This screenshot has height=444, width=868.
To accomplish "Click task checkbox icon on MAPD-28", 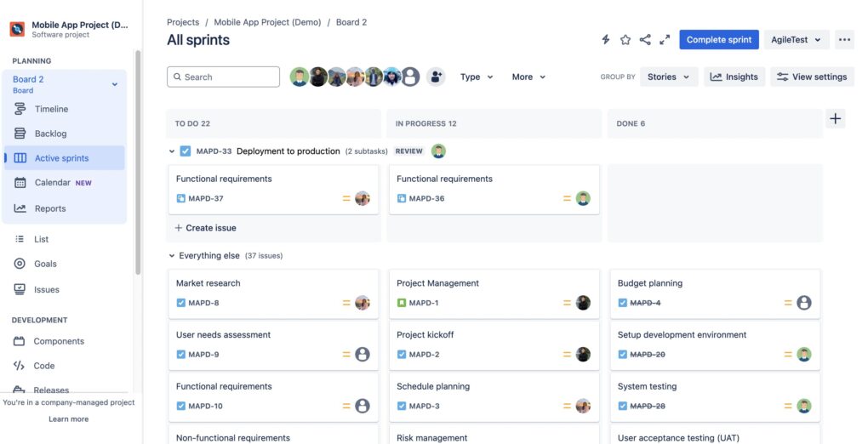I will [623, 406].
